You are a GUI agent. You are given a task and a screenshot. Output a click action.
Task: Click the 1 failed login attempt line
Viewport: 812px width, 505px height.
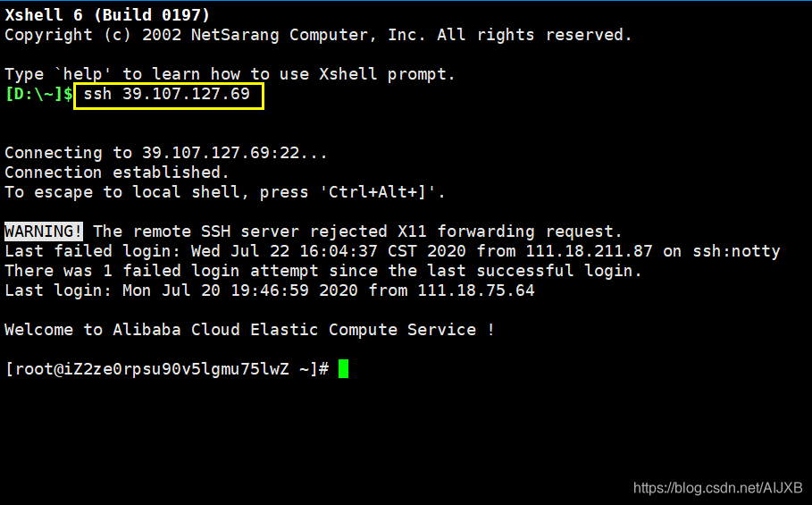[x=323, y=271]
